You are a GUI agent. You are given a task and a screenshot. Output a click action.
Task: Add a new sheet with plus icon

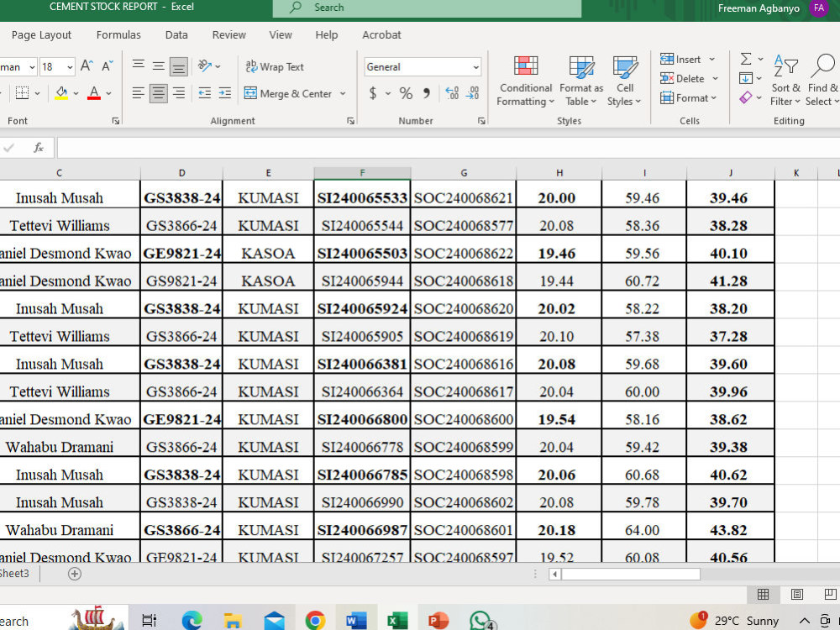click(x=75, y=574)
